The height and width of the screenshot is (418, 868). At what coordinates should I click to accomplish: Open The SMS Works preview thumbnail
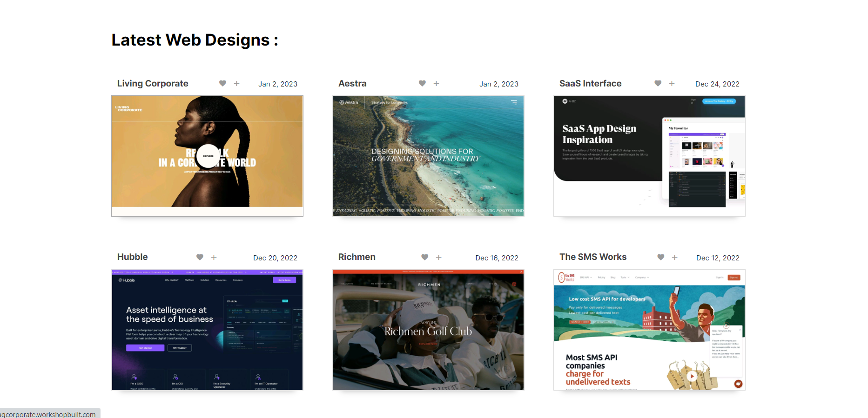(x=649, y=330)
